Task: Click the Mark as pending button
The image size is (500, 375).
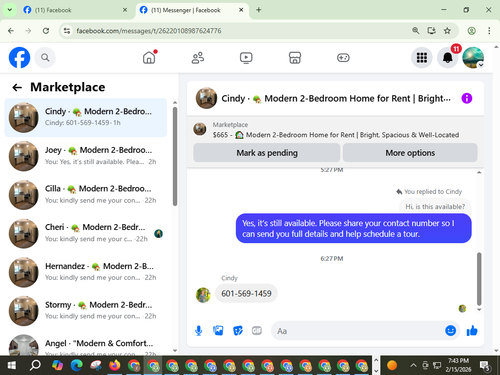Action: coord(267,153)
